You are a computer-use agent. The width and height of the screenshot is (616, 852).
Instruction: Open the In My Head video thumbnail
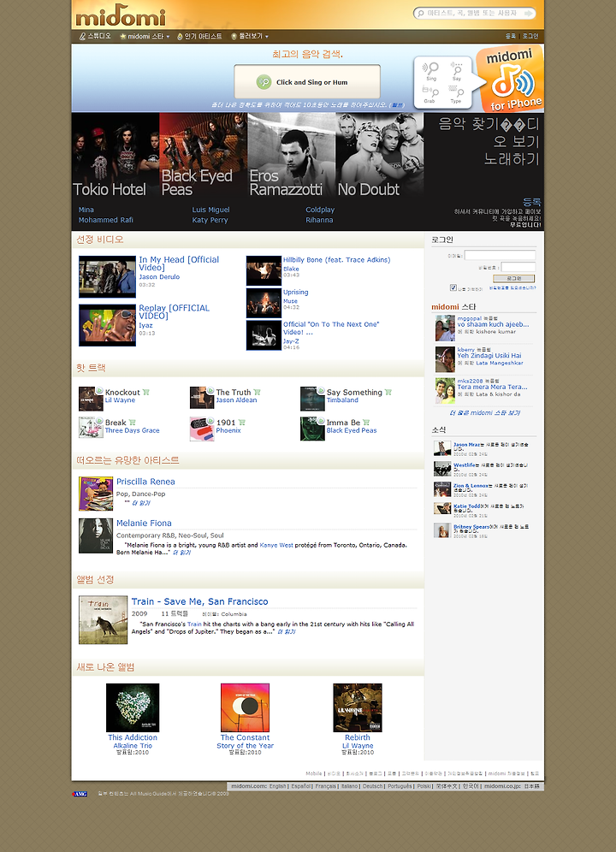click(107, 276)
